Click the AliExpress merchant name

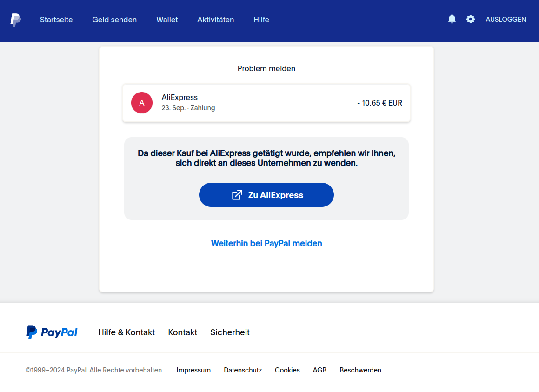(x=180, y=97)
